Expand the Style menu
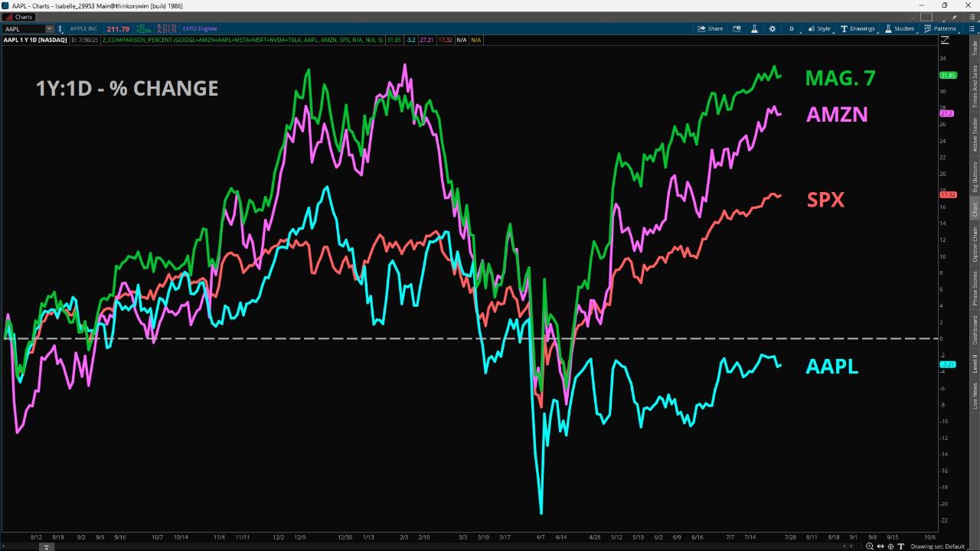 [x=818, y=29]
